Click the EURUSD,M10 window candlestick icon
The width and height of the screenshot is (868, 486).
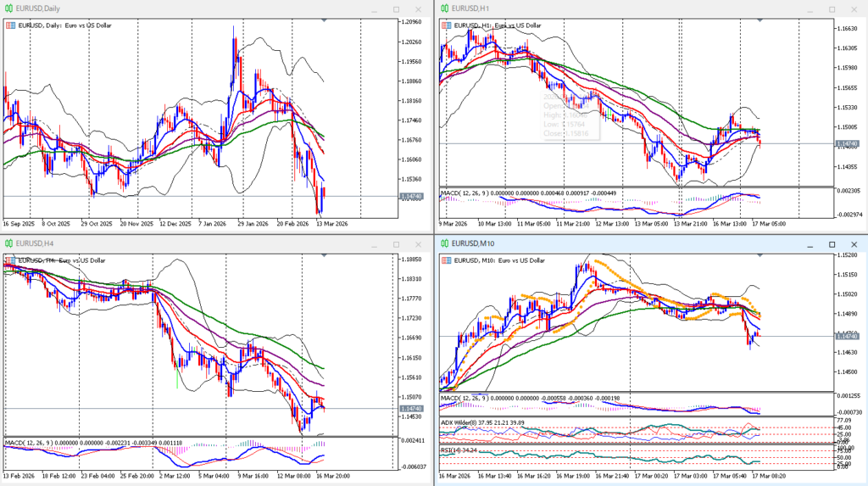(443, 243)
